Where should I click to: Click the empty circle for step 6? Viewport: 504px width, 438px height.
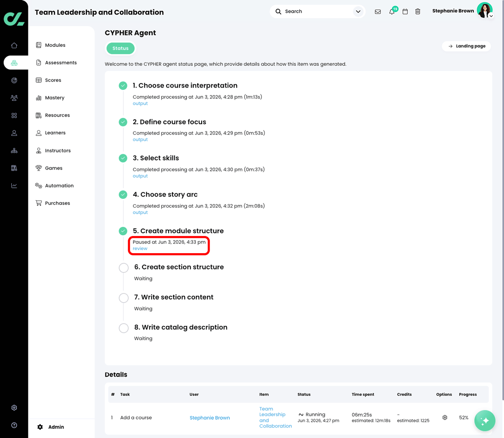point(124,268)
